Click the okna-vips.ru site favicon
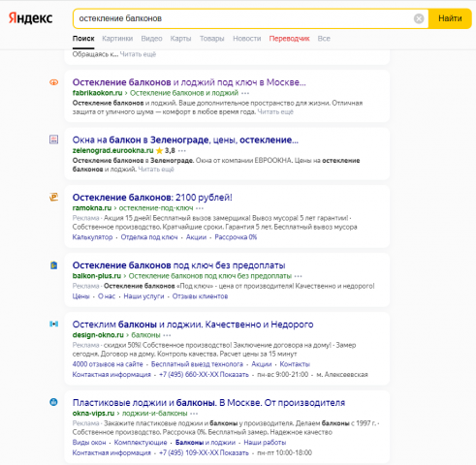This screenshot has height=465, width=476. pyautogui.click(x=53, y=402)
